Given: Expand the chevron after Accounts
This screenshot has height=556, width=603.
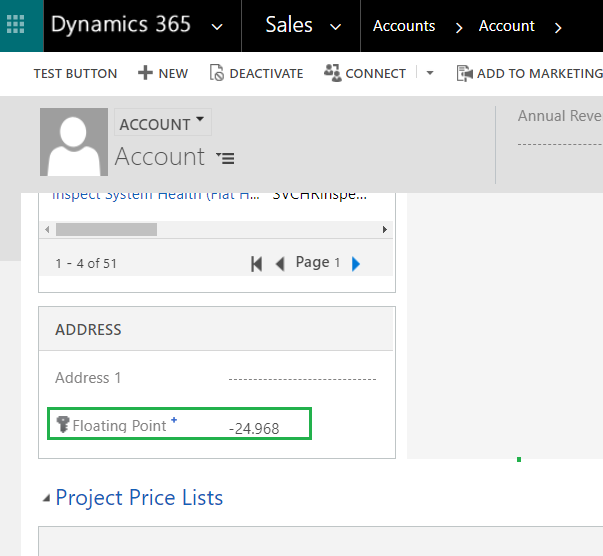Looking at the screenshot, I should pos(459,28).
